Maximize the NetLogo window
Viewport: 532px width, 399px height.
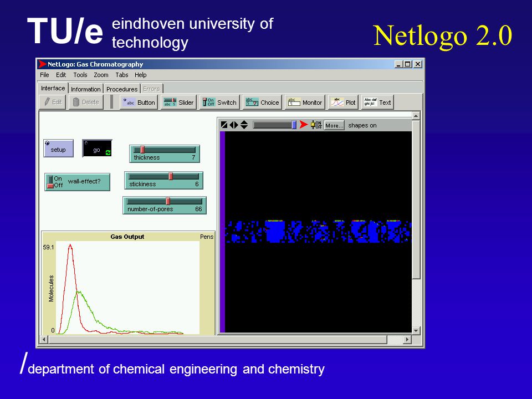(x=408, y=64)
